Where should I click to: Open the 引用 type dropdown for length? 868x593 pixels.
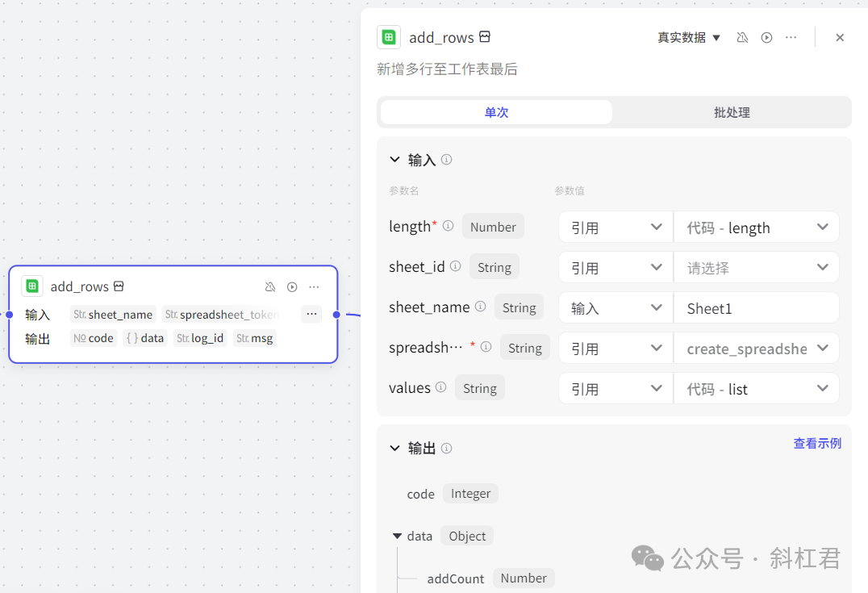(616, 227)
